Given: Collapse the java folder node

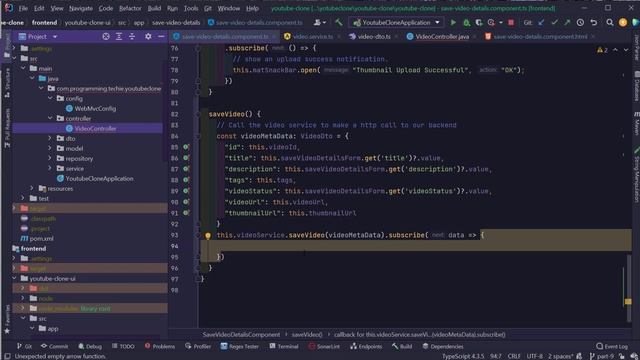Looking at the screenshot, I should pos(32,78).
